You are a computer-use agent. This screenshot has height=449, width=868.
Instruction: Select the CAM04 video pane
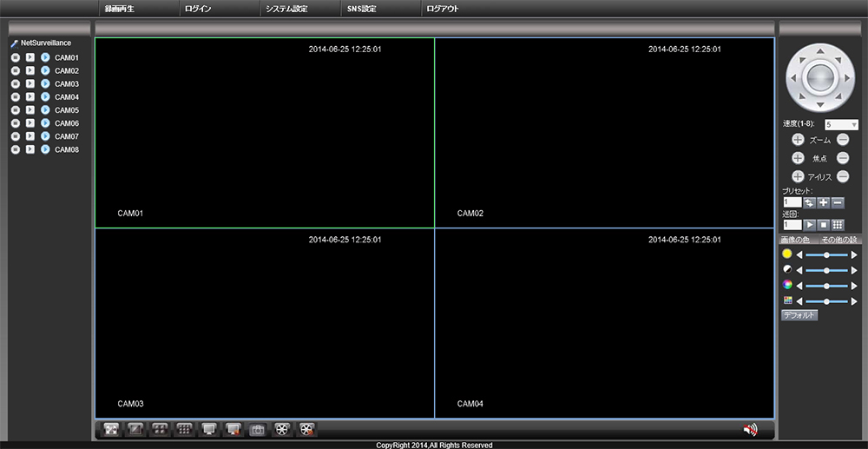click(604, 323)
